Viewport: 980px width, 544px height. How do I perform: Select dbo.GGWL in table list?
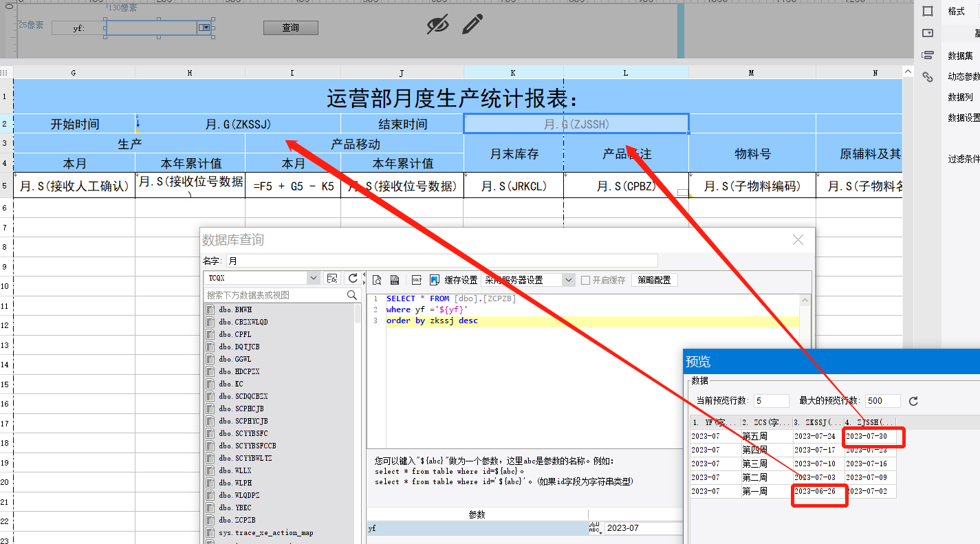[235, 359]
